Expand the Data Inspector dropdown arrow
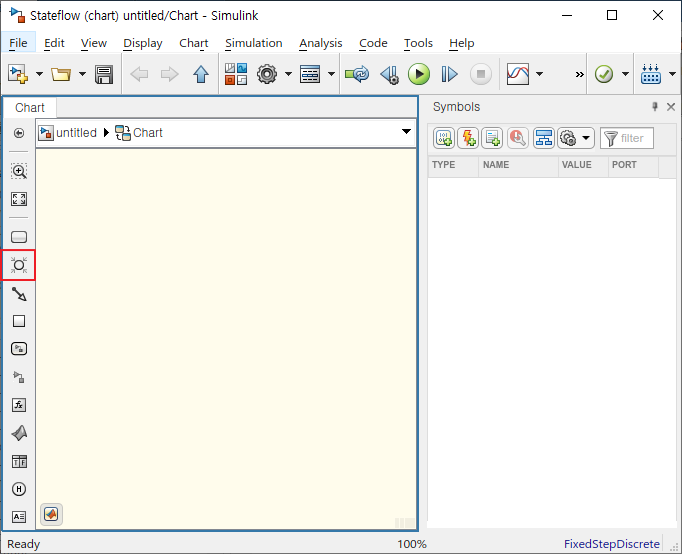This screenshot has height=554, width=682. [539, 74]
